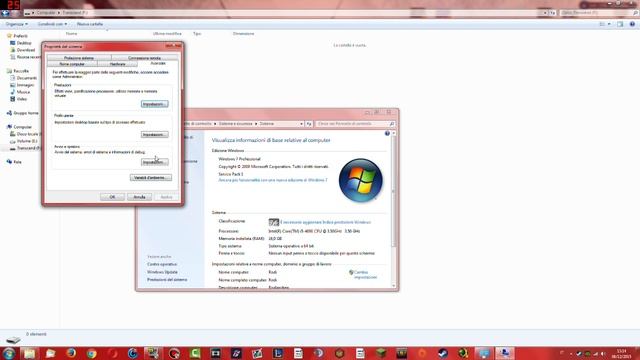
Task: Open Windows Start button
Action: [9, 353]
